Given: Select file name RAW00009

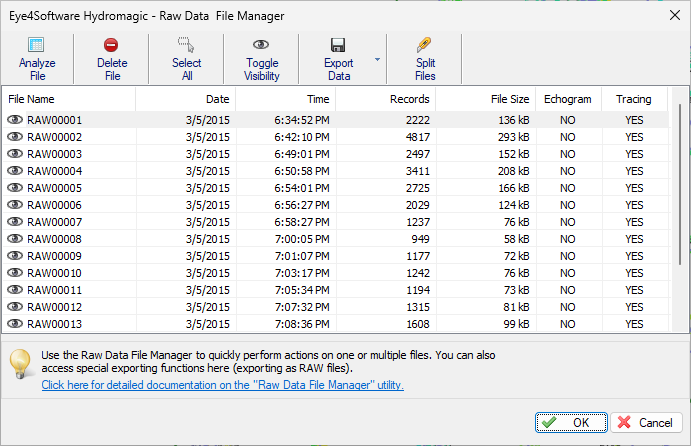Looking at the screenshot, I should (55, 256).
